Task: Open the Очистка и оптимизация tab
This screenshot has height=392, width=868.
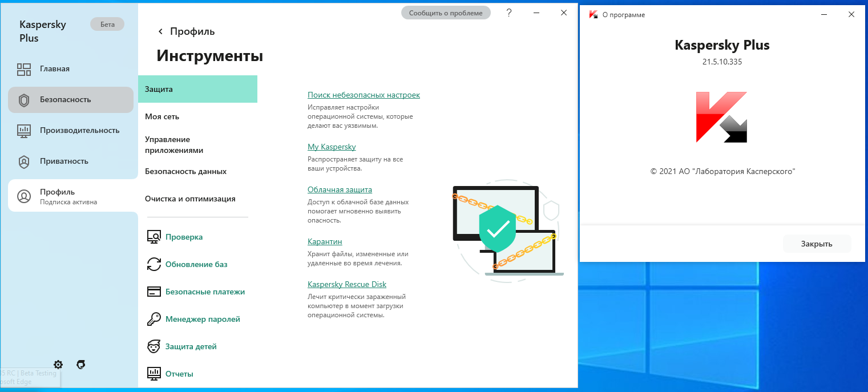Action: click(197, 199)
